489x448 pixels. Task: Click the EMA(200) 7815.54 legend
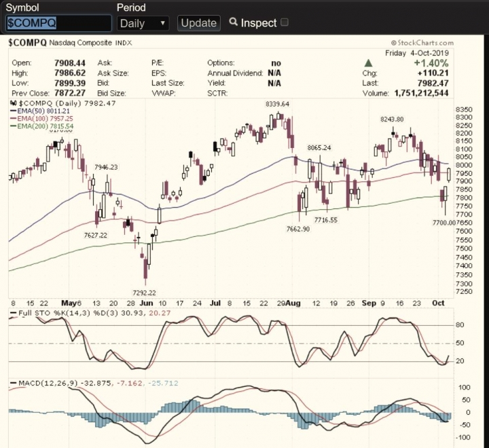[x=42, y=126]
